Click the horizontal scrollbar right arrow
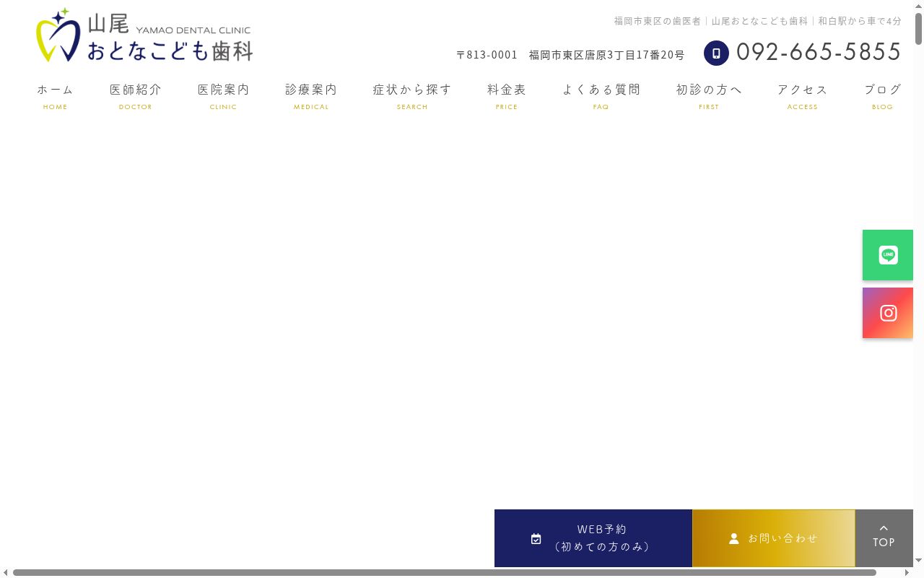 tap(907, 573)
